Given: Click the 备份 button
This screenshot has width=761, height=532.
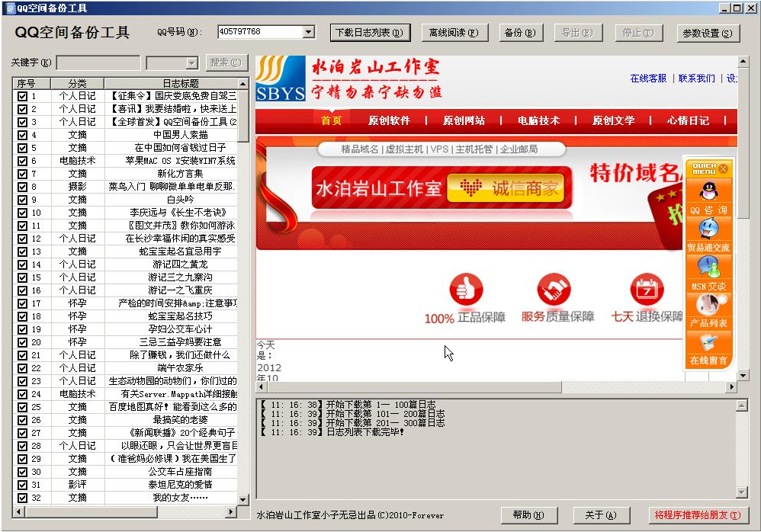Looking at the screenshot, I should pyautogui.click(x=520, y=33).
